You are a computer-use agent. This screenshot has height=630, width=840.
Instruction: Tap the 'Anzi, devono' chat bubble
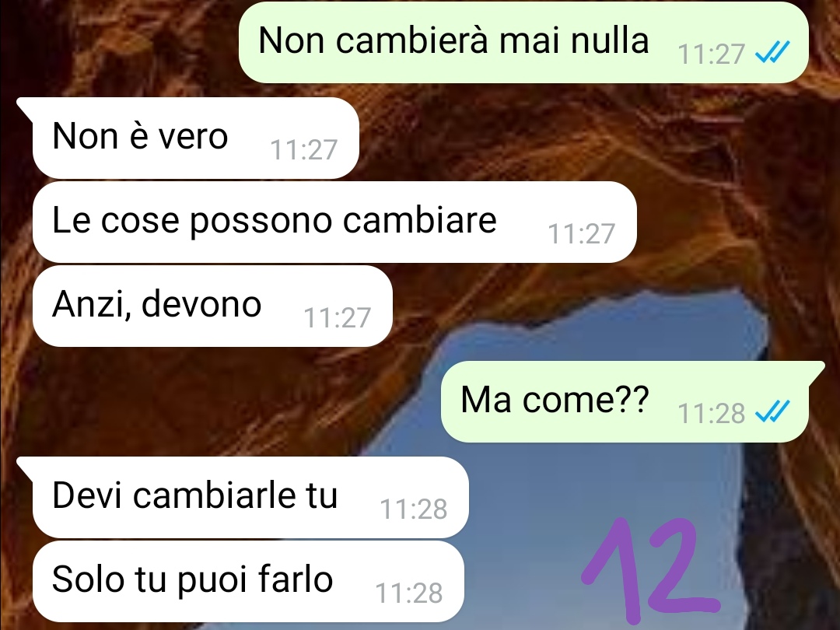point(212,306)
